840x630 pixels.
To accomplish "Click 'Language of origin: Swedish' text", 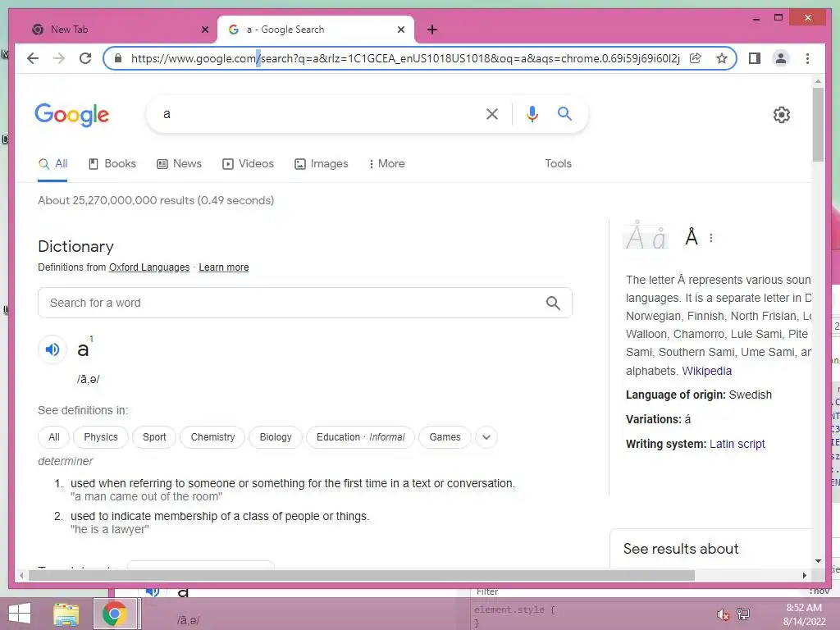I will (x=699, y=395).
